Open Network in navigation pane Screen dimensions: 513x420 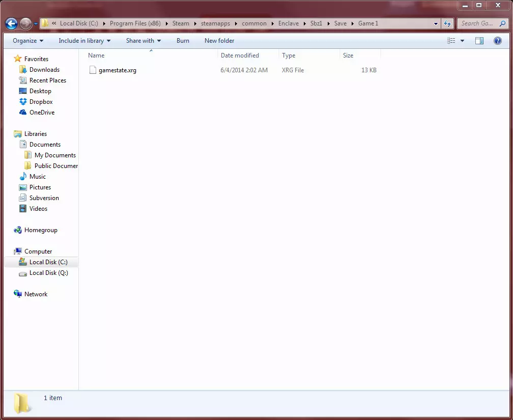pyautogui.click(x=36, y=294)
